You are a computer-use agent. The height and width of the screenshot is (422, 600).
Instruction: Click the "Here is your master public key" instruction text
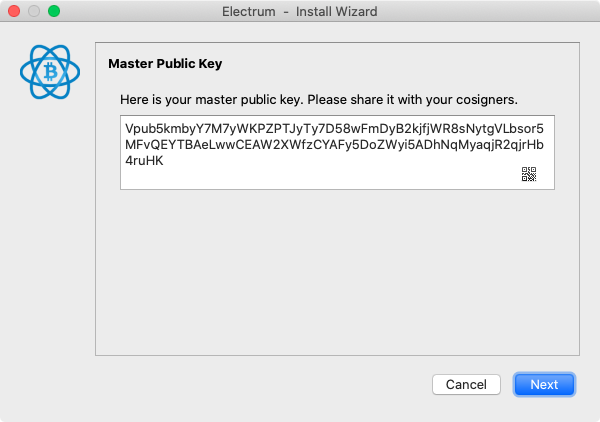(x=319, y=99)
